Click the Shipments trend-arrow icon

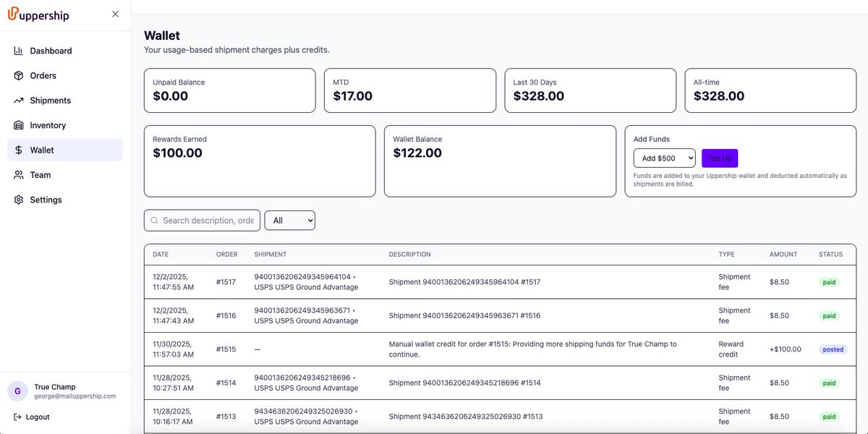(x=19, y=101)
